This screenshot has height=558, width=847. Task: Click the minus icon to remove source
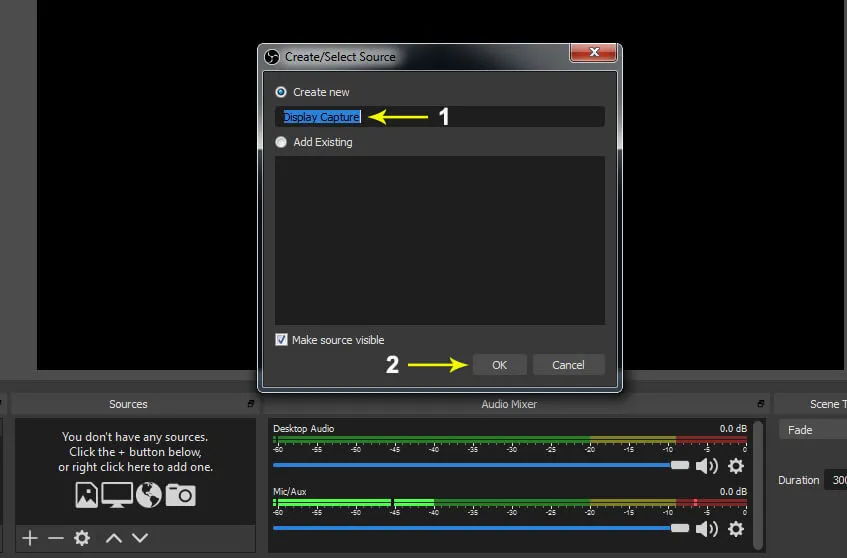coord(56,538)
